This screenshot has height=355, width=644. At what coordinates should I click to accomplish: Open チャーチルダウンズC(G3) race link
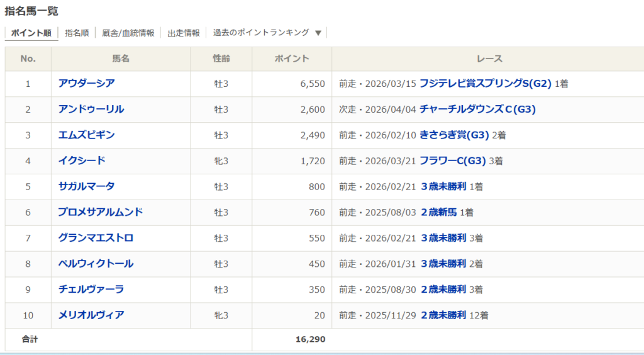[477, 109]
